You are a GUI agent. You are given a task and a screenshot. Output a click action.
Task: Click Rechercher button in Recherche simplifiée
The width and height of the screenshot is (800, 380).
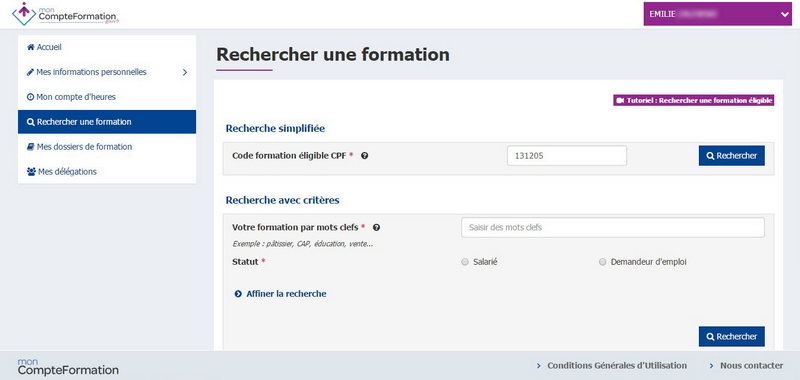(732, 156)
